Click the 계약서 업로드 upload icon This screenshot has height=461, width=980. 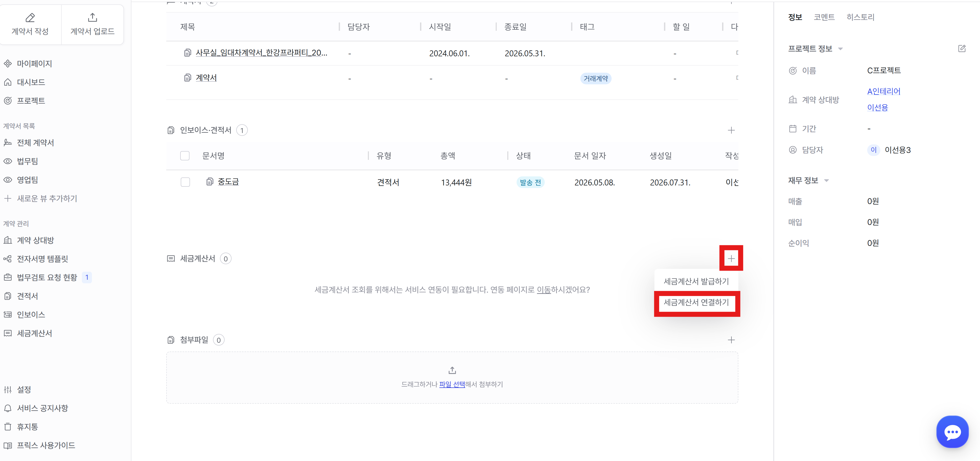pos(92,18)
